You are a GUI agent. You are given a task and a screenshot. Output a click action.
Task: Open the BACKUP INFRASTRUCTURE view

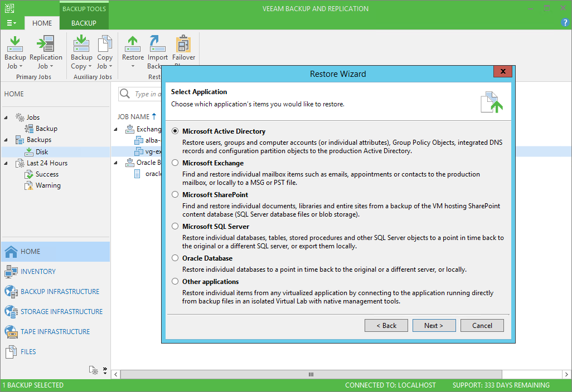click(x=55, y=291)
